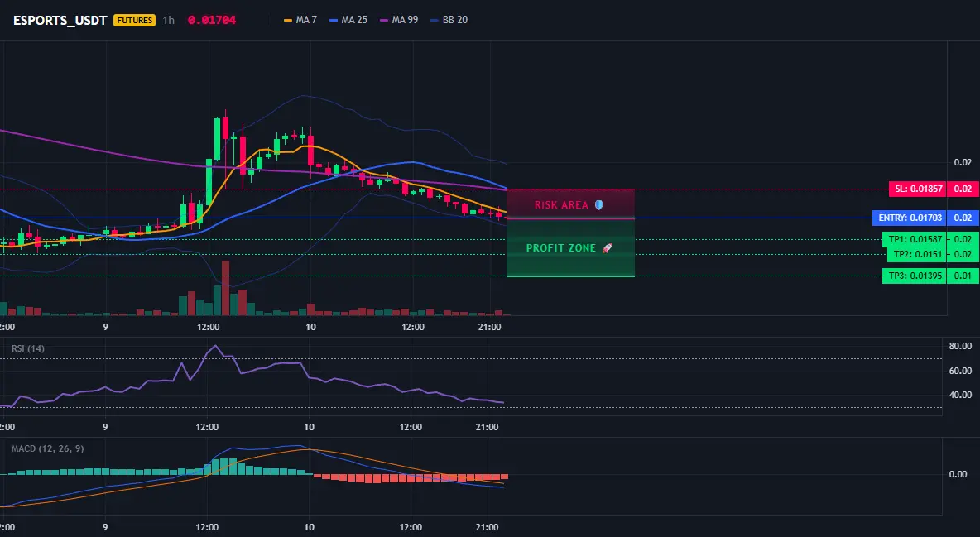Click the ESPORTS_USDT symbol name

click(x=60, y=20)
